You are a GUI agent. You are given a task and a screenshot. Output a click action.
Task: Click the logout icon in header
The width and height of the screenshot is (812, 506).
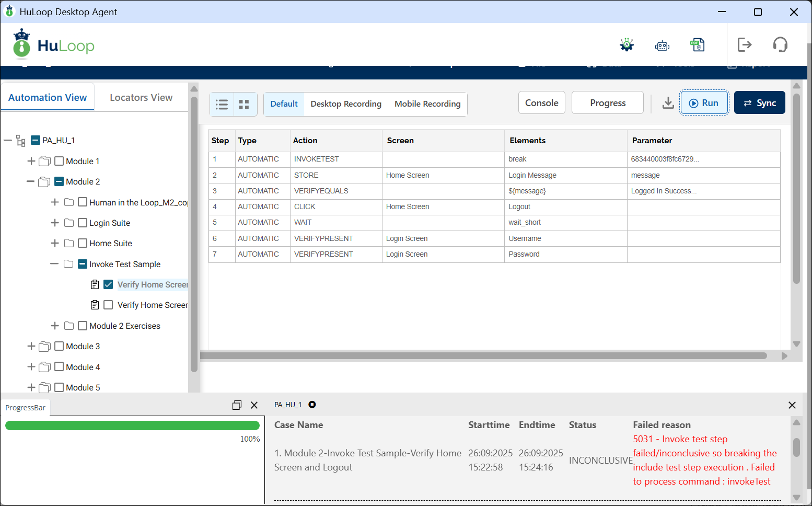point(745,45)
